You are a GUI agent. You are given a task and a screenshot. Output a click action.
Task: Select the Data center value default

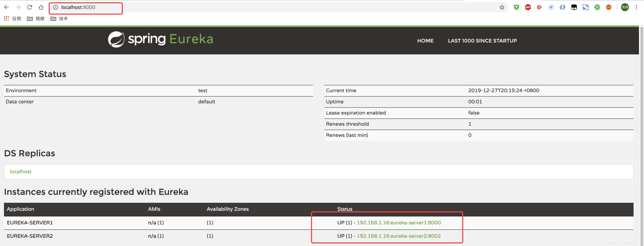pos(206,102)
